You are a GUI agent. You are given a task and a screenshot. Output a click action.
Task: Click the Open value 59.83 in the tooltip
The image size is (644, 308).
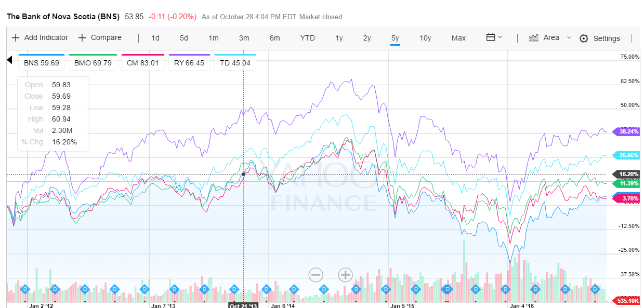point(61,85)
